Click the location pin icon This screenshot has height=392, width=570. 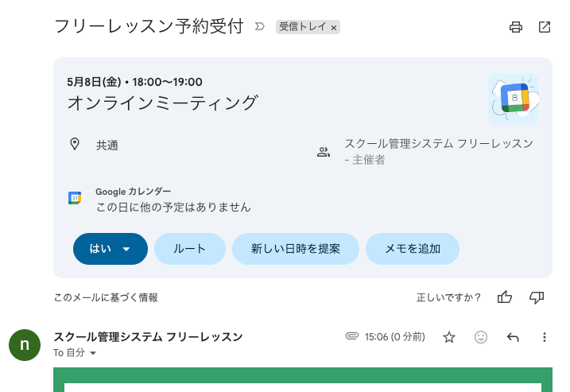pyautogui.click(x=75, y=144)
